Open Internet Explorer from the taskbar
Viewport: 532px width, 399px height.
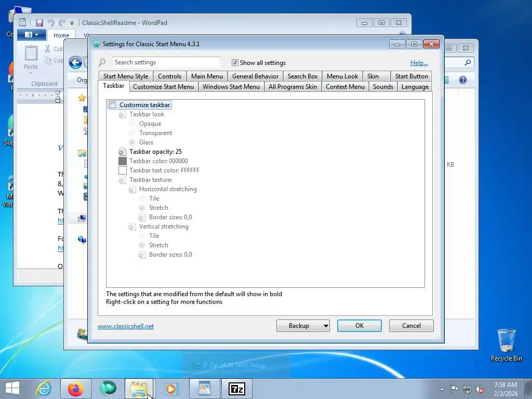point(44,389)
